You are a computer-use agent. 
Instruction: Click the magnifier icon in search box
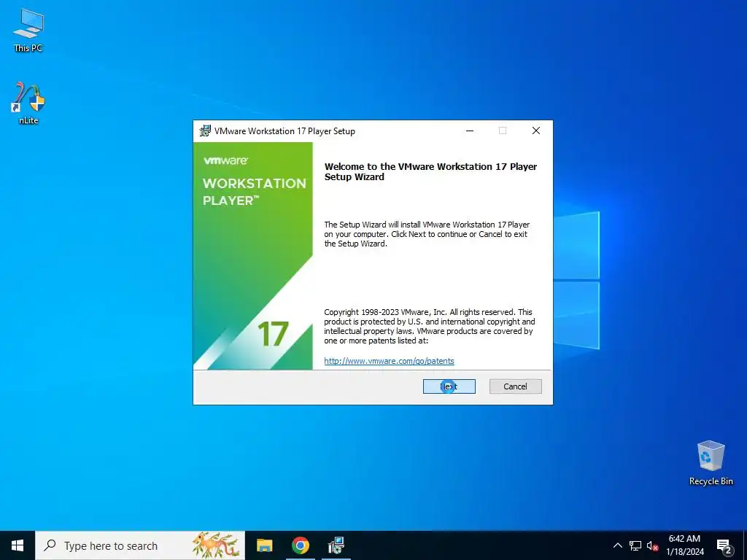click(x=50, y=545)
